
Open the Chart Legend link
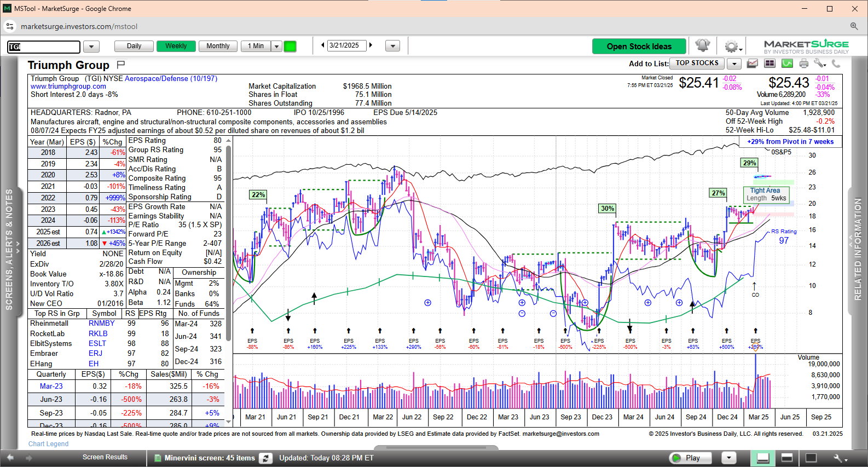[x=48, y=444]
